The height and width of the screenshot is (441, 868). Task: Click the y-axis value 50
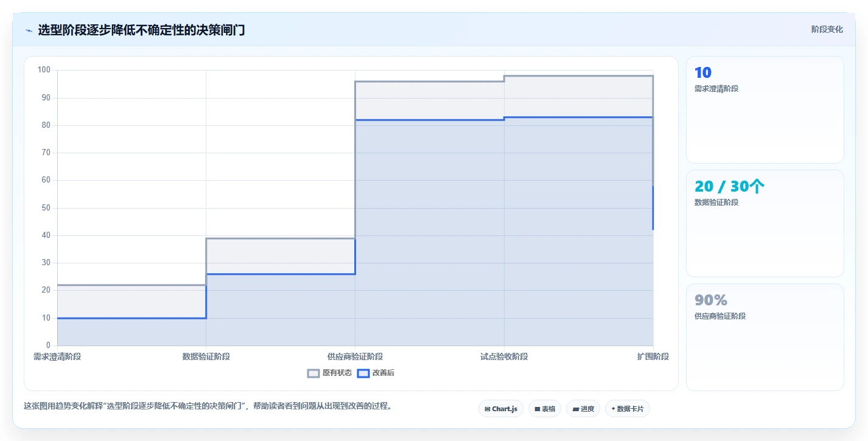point(46,208)
